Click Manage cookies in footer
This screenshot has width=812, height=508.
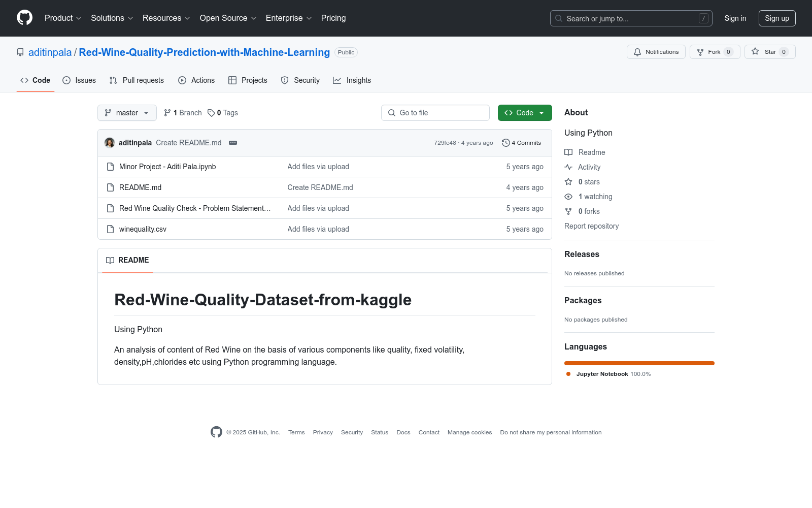tap(469, 432)
